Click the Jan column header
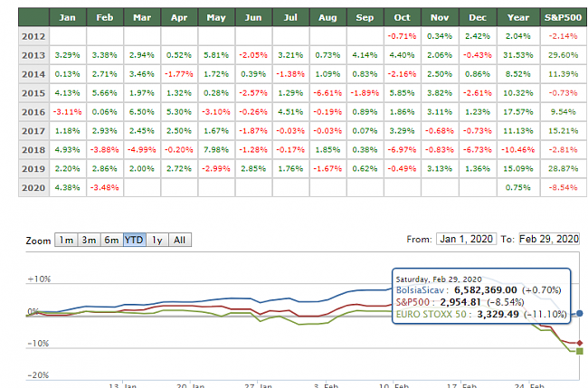This screenshot has height=388, width=588. (x=68, y=17)
